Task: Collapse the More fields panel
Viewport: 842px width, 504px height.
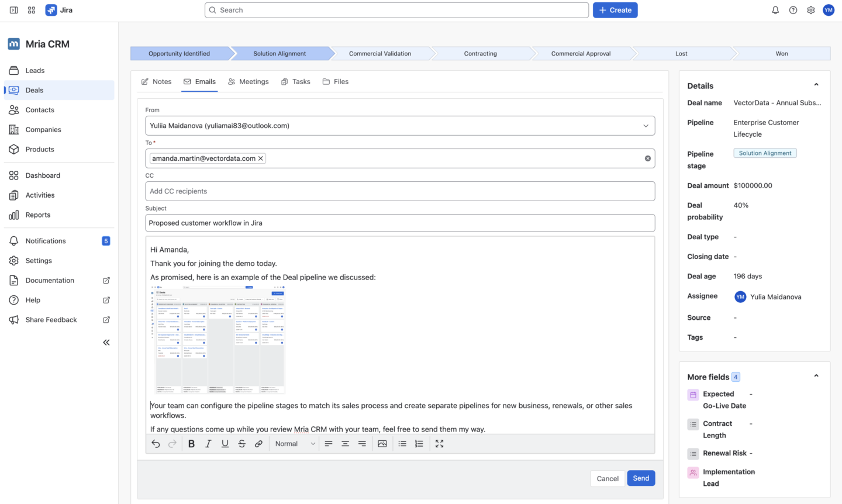Action: (816, 377)
